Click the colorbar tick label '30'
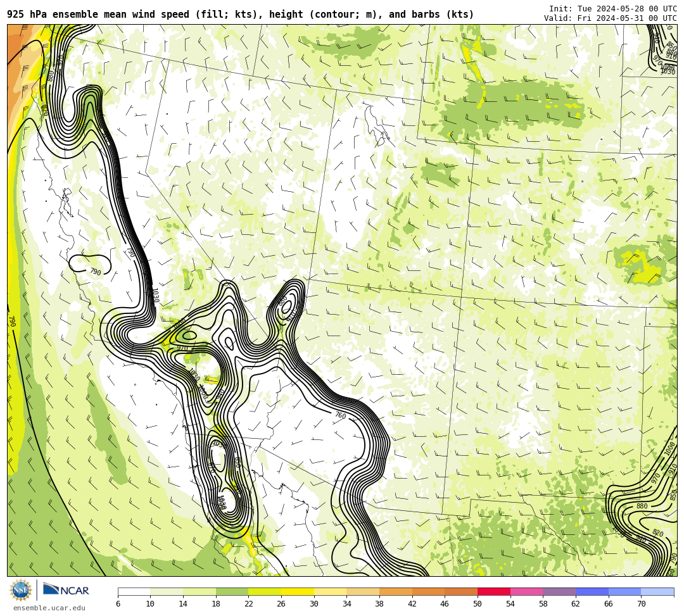 click(x=314, y=604)
